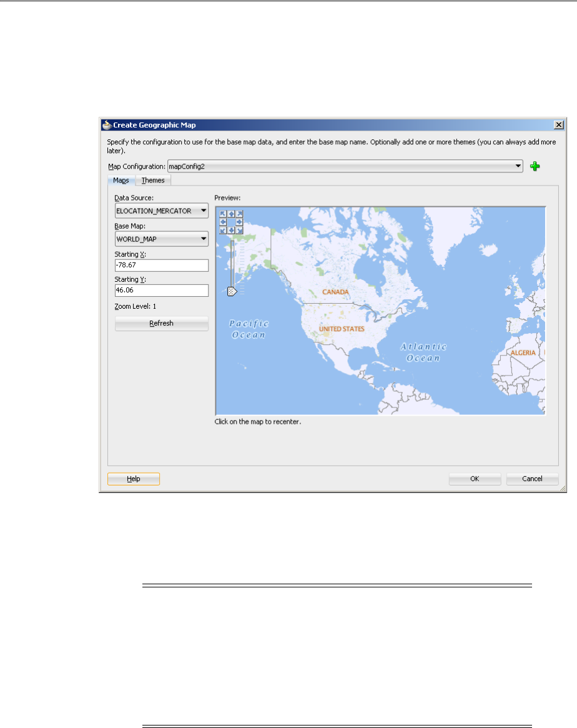
Task: Pan the map preview up-left
Action: coord(223,214)
